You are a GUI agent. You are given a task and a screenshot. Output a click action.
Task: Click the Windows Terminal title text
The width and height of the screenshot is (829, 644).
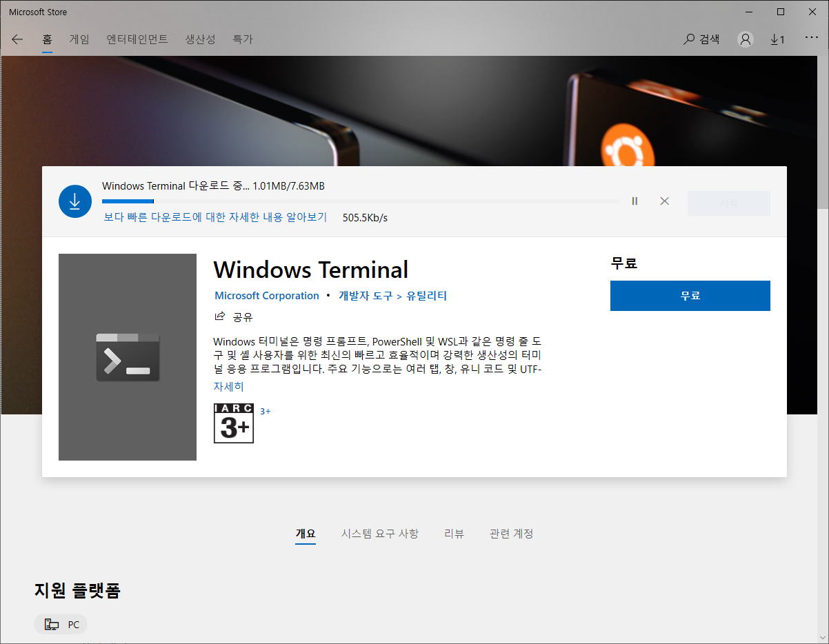point(311,269)
